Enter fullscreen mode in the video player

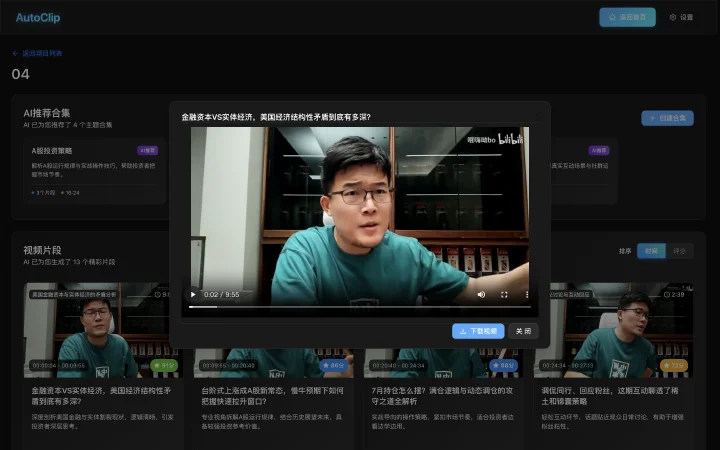(504, 294)
